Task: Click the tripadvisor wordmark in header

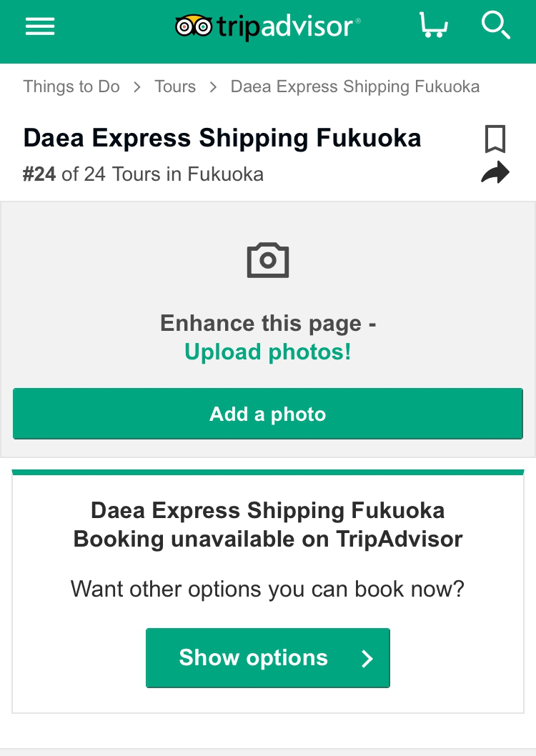Action: tap(286, 27)
